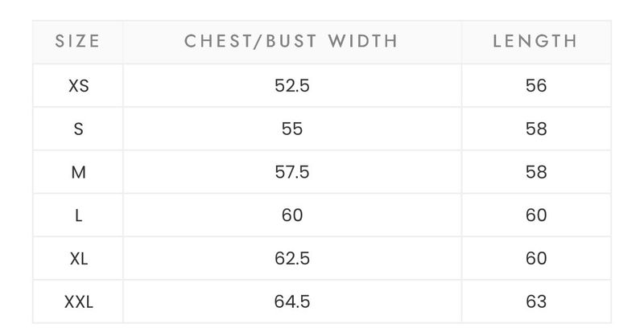Select the L size cell
Viewport: 644px width, 336px height.
[78, 215]
